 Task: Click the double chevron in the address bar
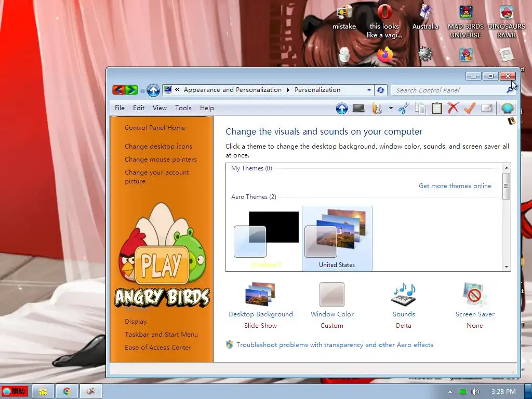pos(177,89)
